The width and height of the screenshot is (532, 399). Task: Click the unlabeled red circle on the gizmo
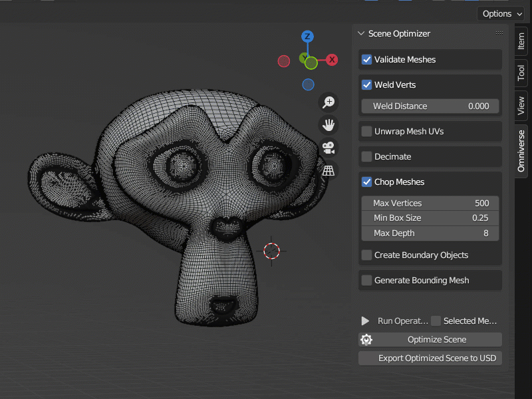click(x=284, y=61)
